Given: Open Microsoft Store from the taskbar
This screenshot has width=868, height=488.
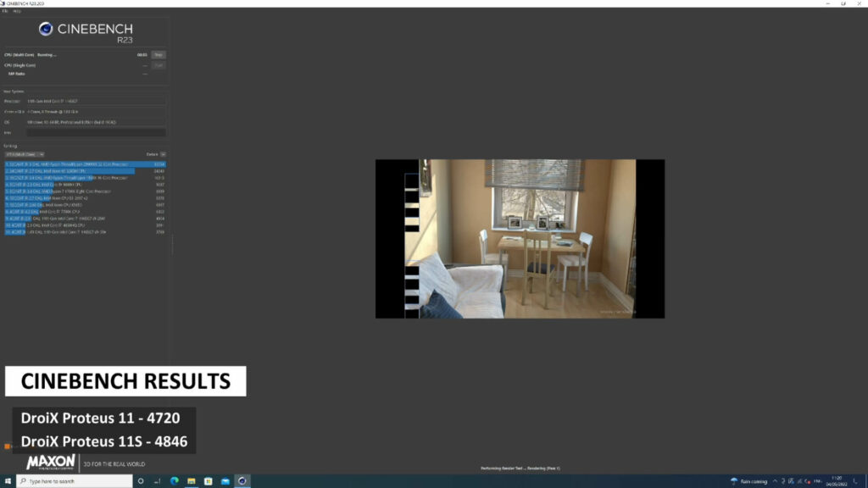Looking at the screenshot, I should click(x=209, y=481).
